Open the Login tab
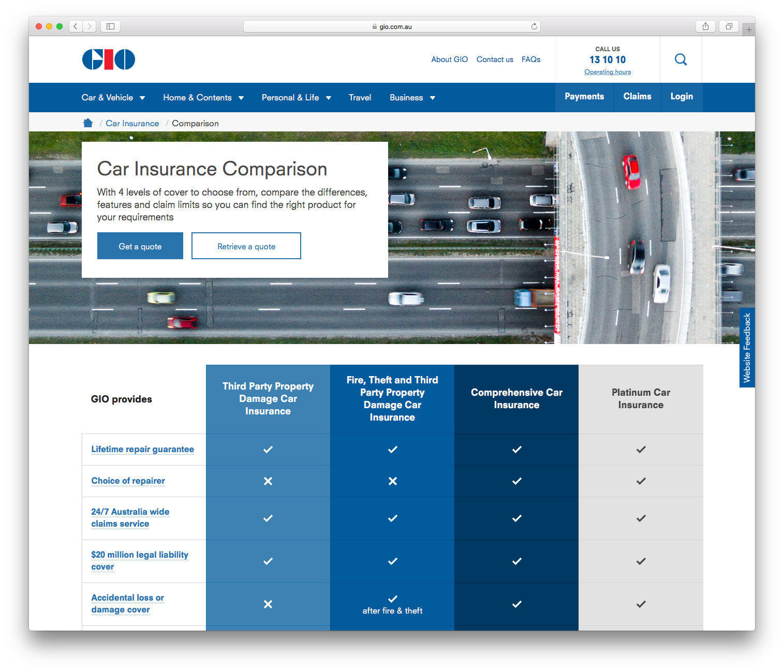The width and height of the screenshot is (784, 672). [682, 97]
